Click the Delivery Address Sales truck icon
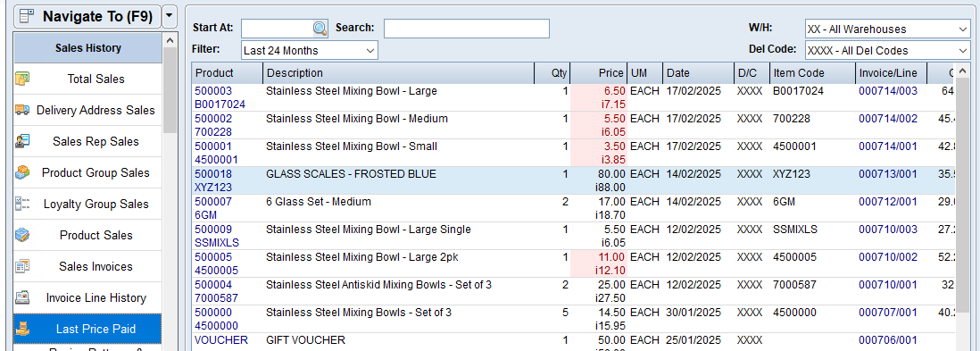 22,110
